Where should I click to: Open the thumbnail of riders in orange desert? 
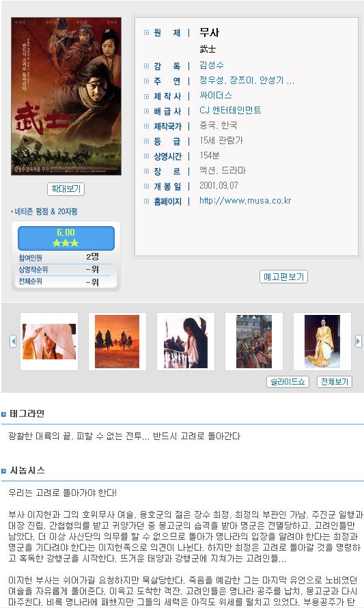coord(117,342)
